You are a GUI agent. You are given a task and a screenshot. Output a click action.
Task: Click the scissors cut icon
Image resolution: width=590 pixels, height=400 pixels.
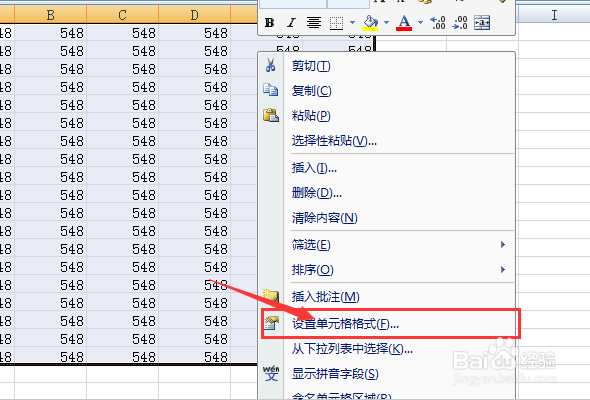coord(271,65)
